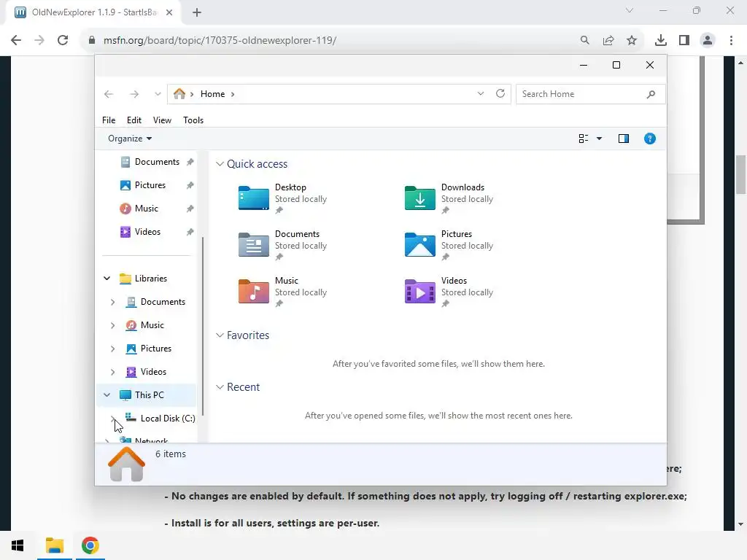
Task: Open the Chrome three-dot menu
Action: point(731,41)
